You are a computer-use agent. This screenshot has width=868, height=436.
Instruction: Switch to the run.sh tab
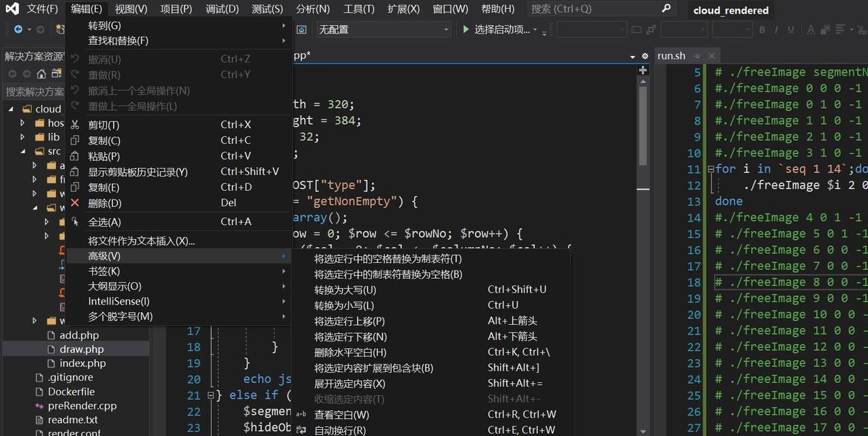tap(672, 56)
